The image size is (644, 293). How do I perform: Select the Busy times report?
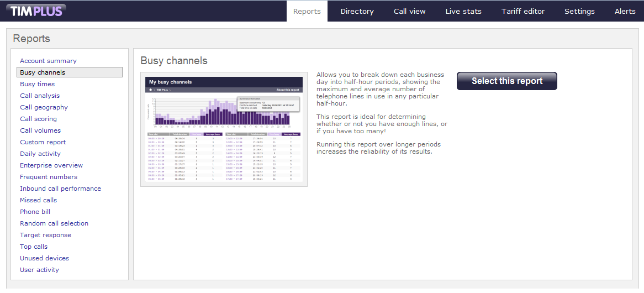coord(37,84)
